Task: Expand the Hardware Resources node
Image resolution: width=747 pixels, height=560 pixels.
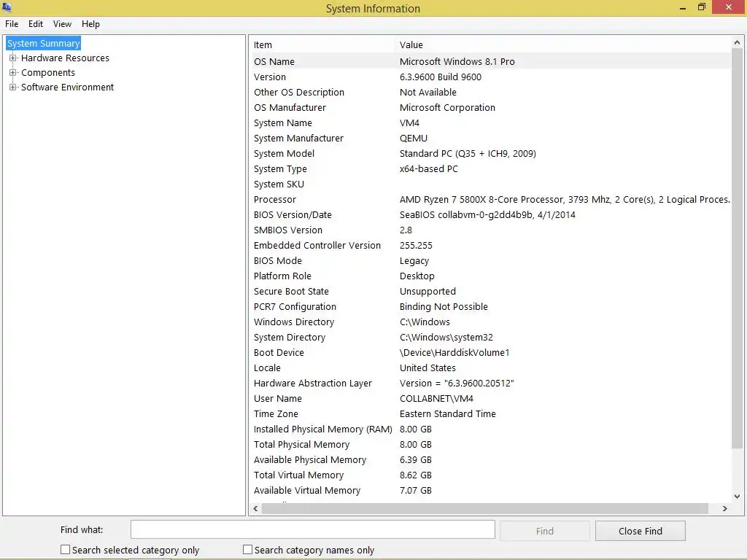Action: click(x=13, y=58)
